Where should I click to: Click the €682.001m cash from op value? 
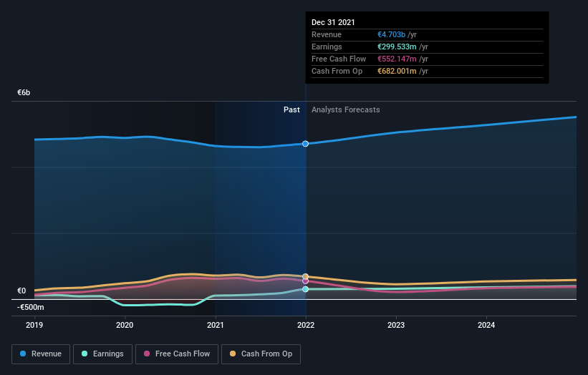(x=397, y=71)
